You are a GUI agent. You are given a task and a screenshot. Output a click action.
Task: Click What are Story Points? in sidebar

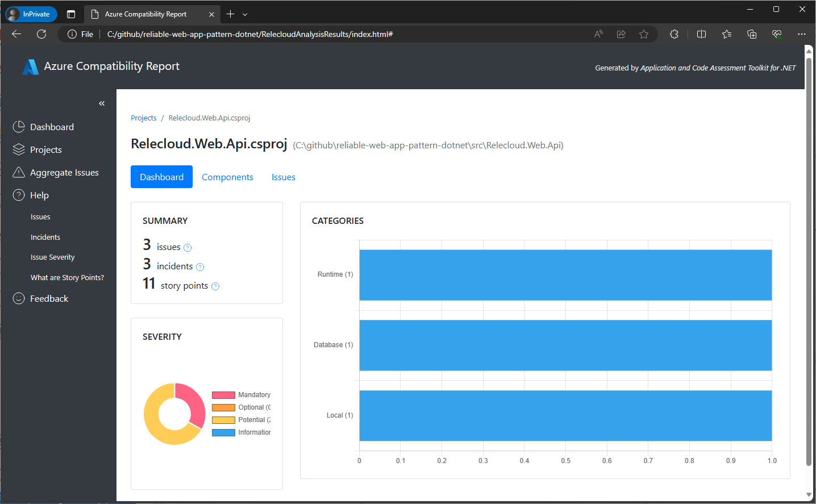[x=67, y=277]
